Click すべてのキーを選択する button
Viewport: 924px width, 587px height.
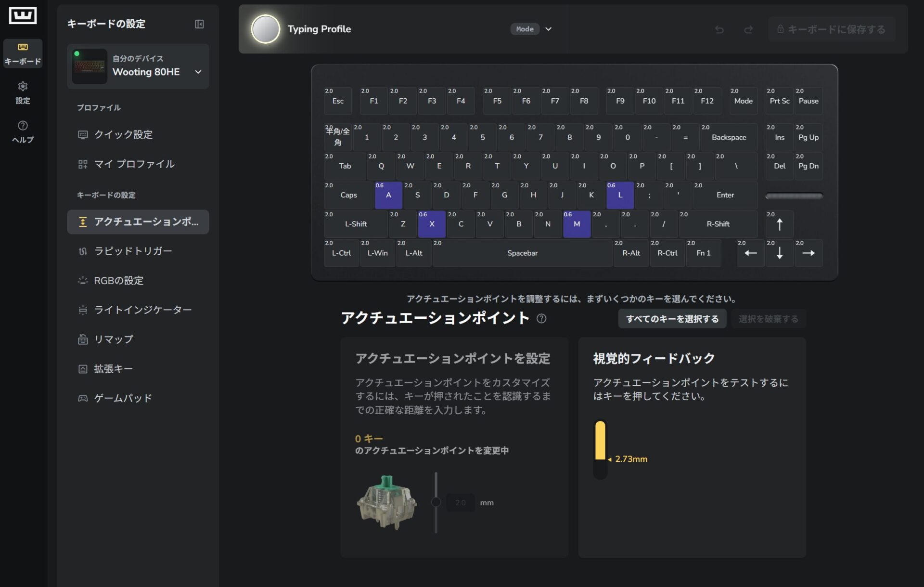(672, 319)
